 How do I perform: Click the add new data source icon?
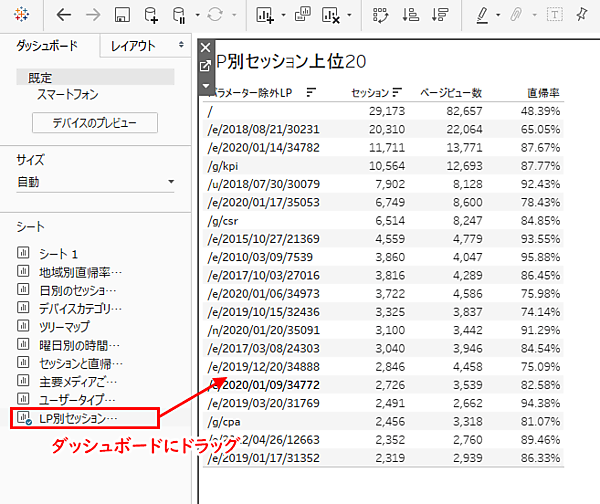[151, 15]
